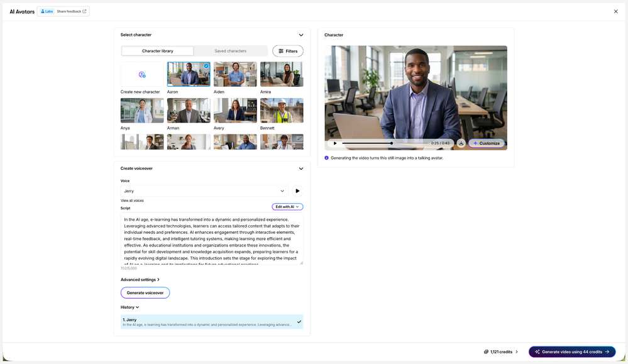This screenshot has height=364, width=628.
Task: Collapse the Select character section
Action: click(301, 35)
